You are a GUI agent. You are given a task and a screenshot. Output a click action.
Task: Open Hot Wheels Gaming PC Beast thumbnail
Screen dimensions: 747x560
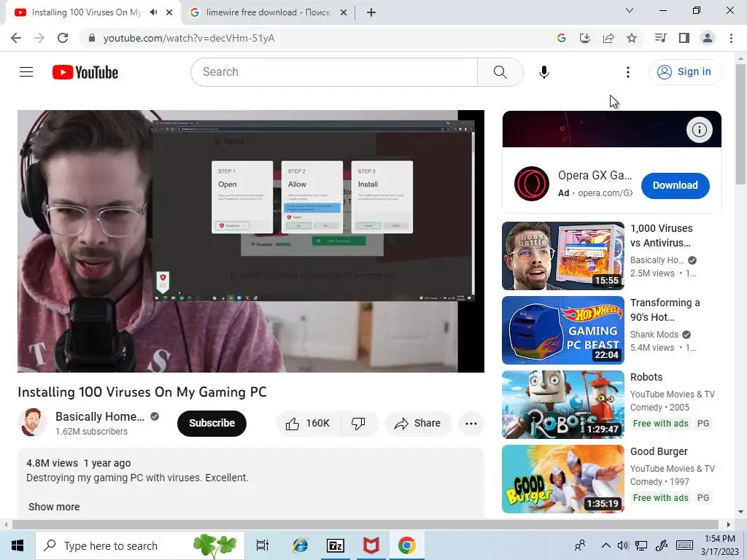point(563,330)
